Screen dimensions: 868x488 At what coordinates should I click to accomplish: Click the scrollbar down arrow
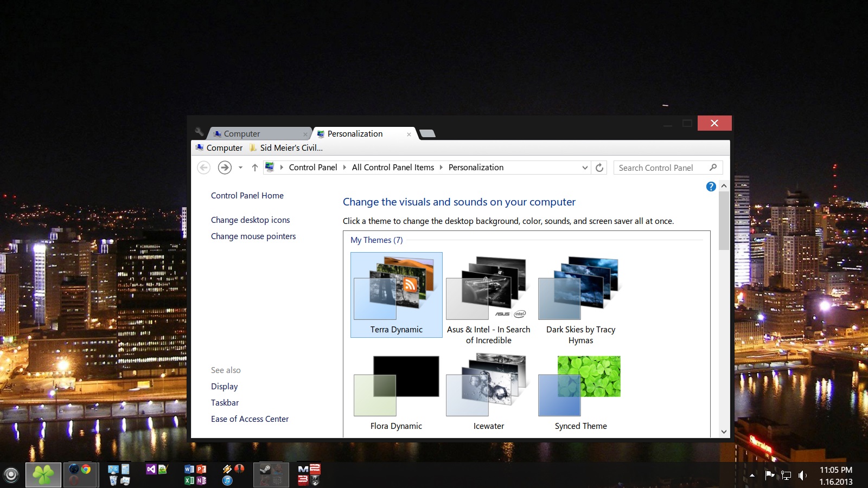pyautogui.click(x=724, y=432)
